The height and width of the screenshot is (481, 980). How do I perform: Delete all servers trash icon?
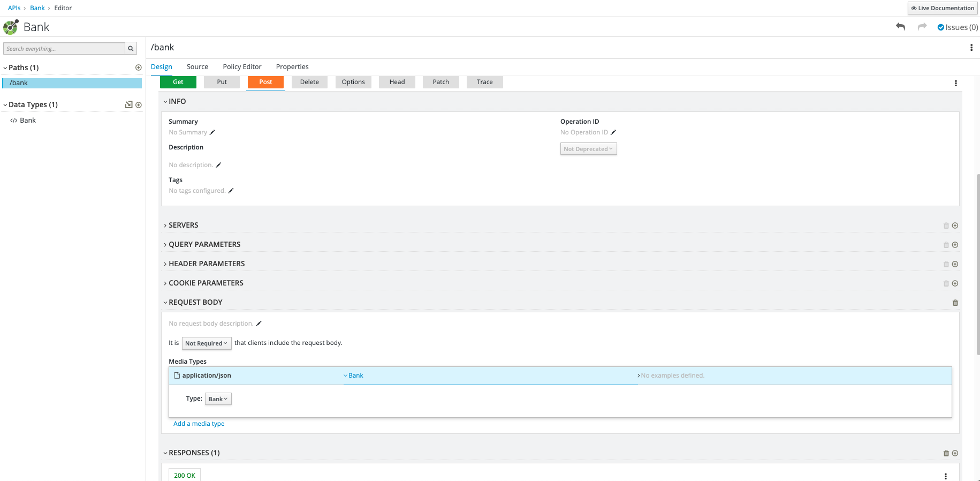tap(946, 226)
